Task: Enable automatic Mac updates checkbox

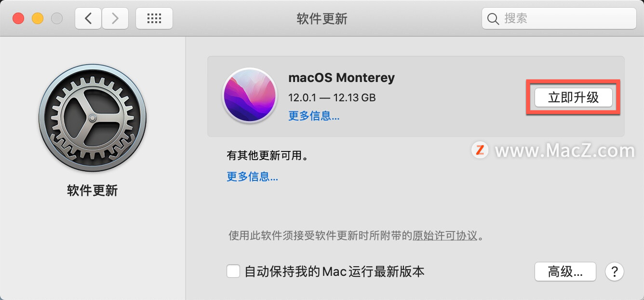Action: [233, 271]
